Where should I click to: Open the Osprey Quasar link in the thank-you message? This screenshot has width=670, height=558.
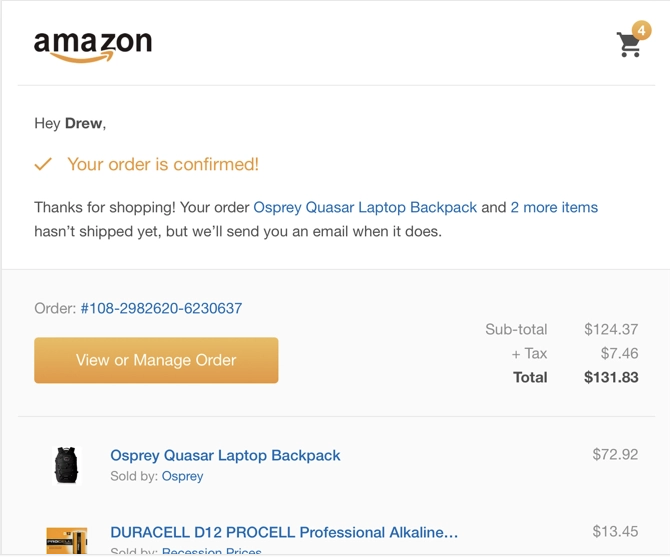click(365, 208)
